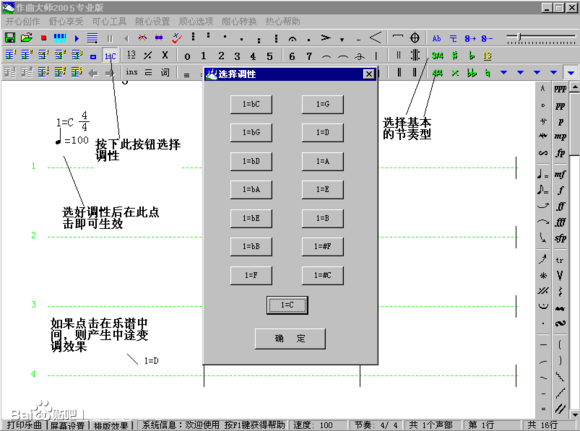Insert a flat with the green b icon

(471, 55)
